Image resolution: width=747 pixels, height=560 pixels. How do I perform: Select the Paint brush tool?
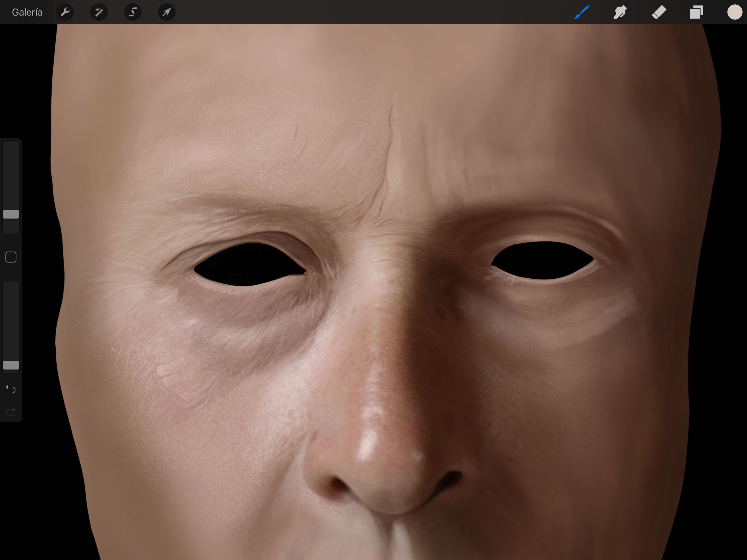pos(582,12)
